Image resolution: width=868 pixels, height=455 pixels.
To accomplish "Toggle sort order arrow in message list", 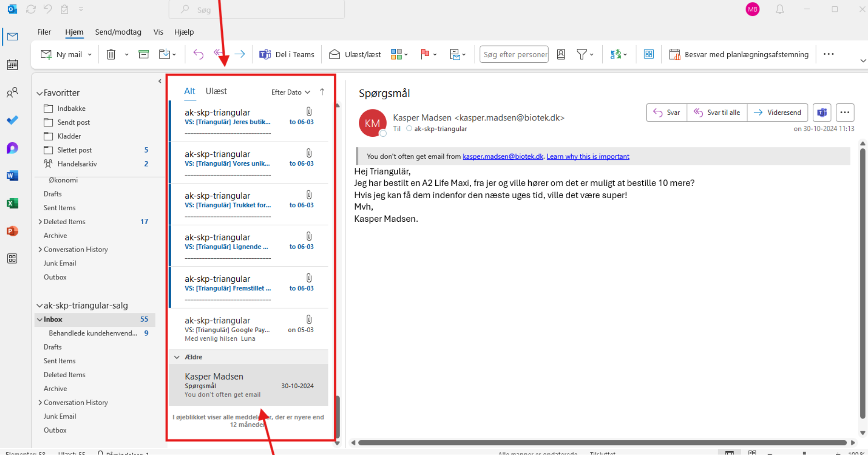I will click(322, 92).
